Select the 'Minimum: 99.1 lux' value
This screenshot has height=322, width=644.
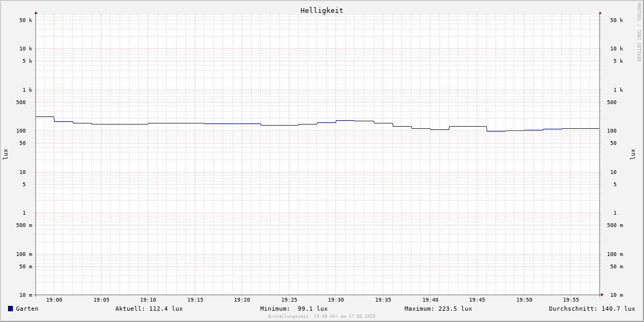(294, 309)
